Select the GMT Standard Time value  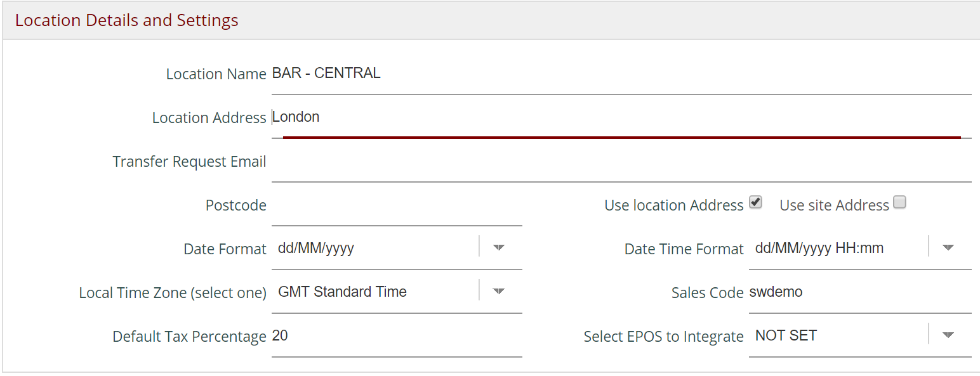click(x=342, y=292)
